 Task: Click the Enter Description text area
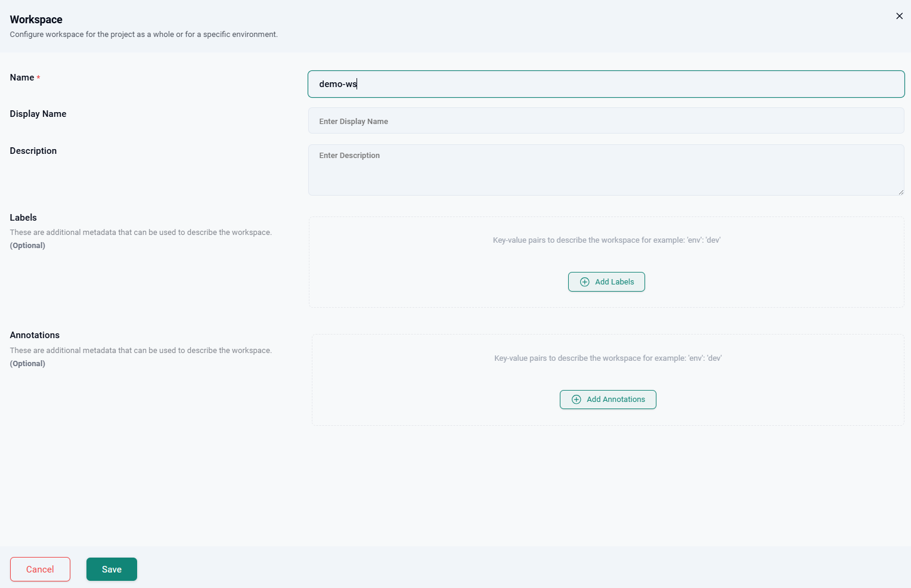click(x=606, y=170)
